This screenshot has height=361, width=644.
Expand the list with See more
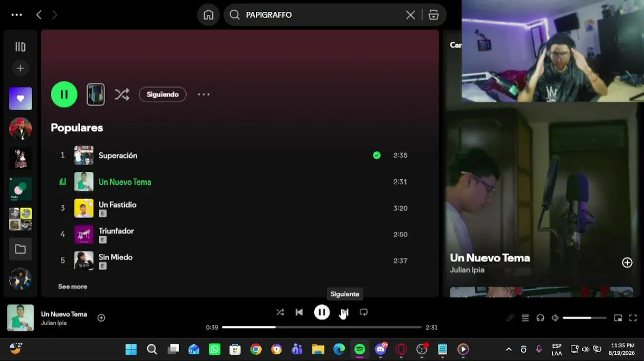point(73,287)
